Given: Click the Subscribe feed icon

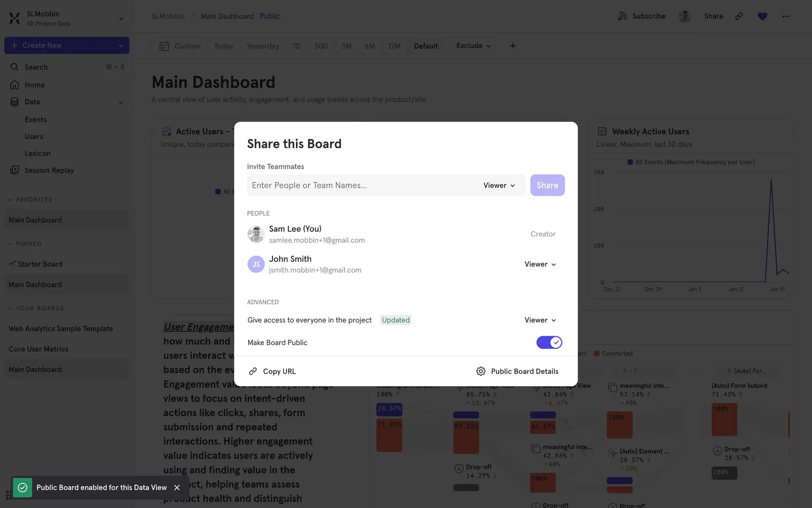Looking at the screenshot, I should [x=622, y=16].
